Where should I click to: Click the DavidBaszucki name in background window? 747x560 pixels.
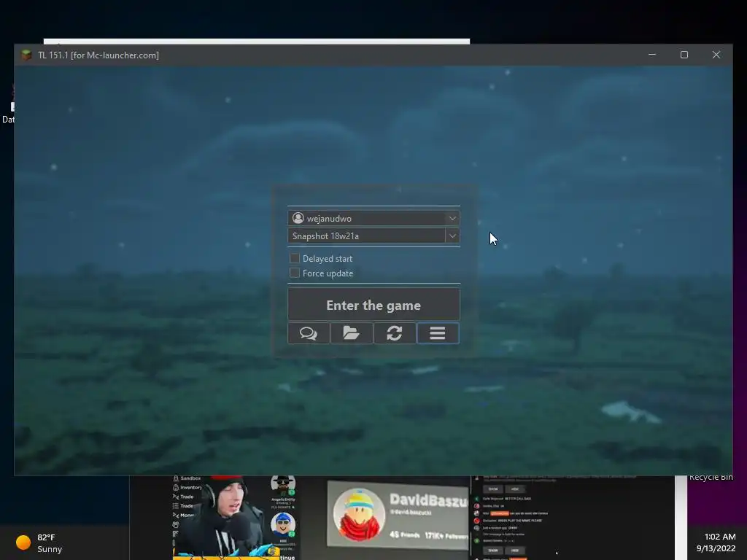[429, 500]
